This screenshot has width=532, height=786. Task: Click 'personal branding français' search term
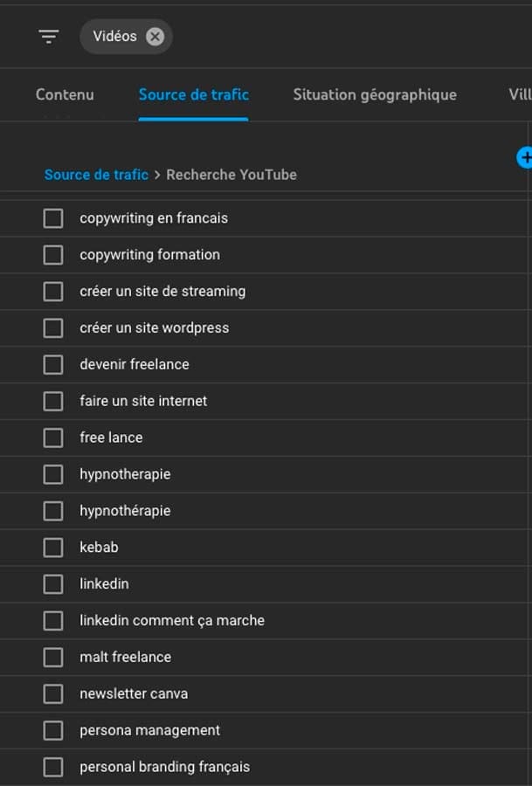(164, 767)
